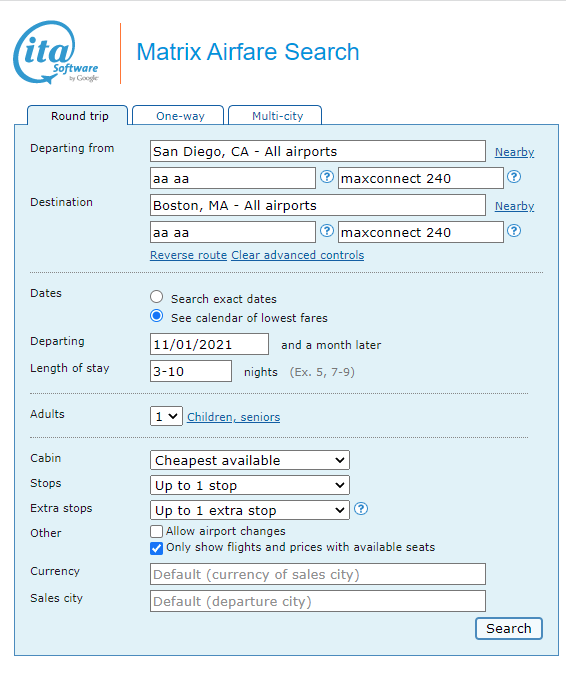
Task: Open the Adults count dropdown
Action: (x=166, y=416)
